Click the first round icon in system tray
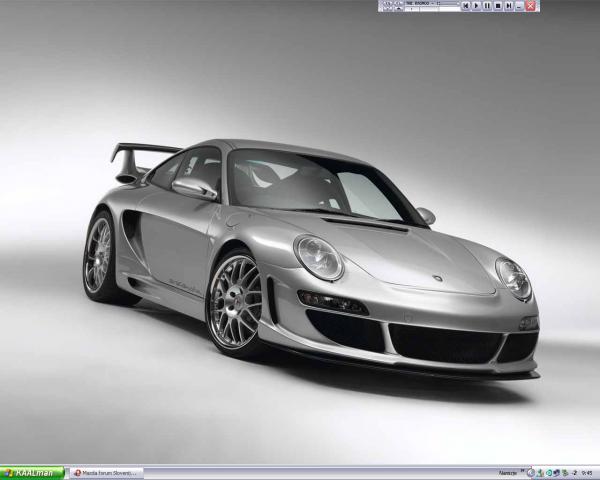Screen dimensions: 600x480 [x=531, y=473]
